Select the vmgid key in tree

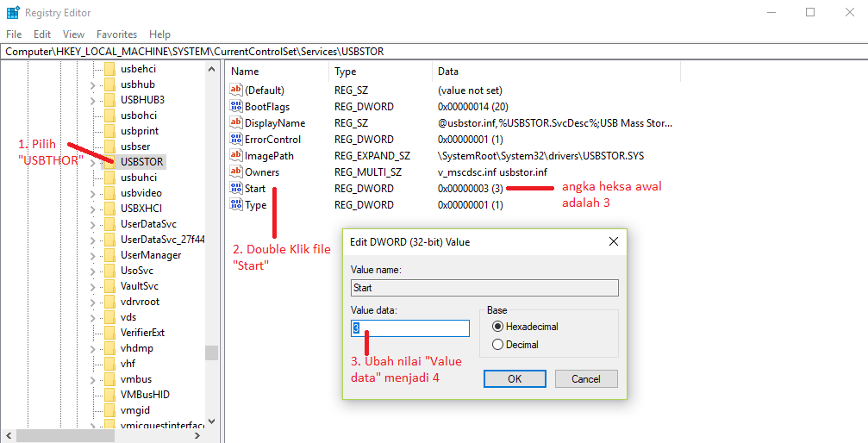(135, 409)
